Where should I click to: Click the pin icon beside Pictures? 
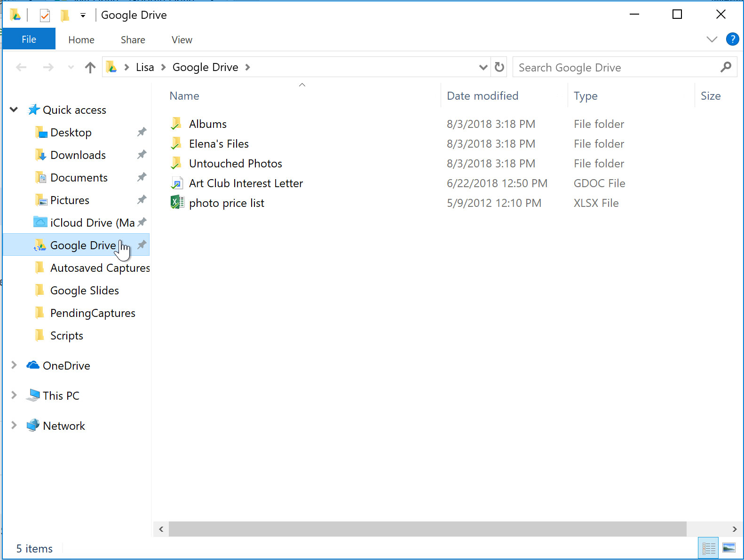pos(142,200)
